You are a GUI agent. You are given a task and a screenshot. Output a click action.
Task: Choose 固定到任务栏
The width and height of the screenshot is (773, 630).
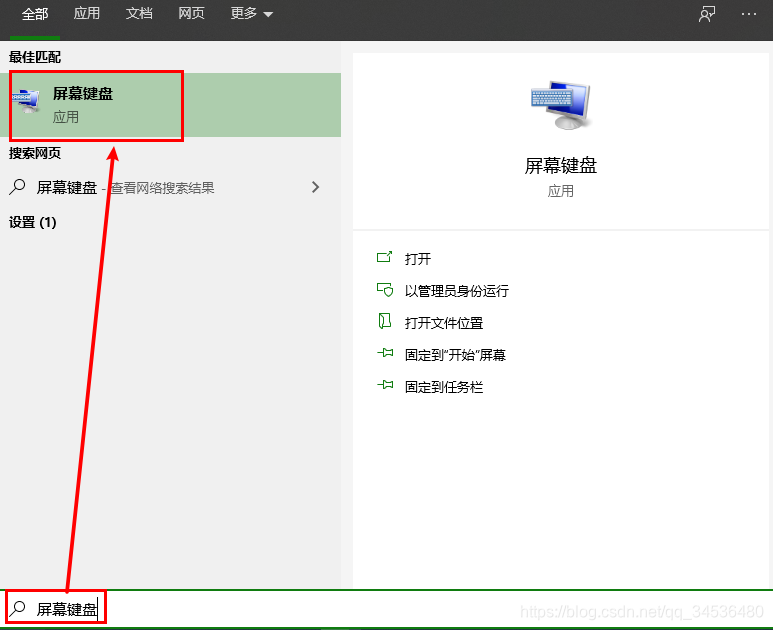coord(444,387)
